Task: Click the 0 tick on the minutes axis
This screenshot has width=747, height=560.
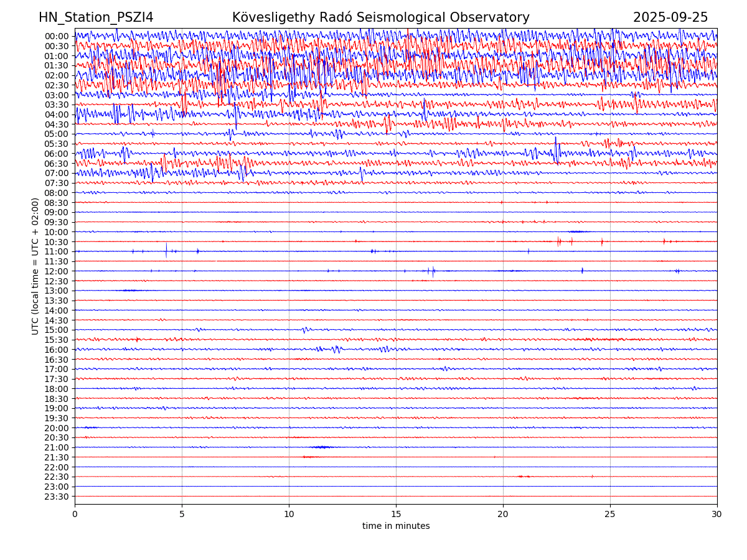Action: (x=75, y=515)
